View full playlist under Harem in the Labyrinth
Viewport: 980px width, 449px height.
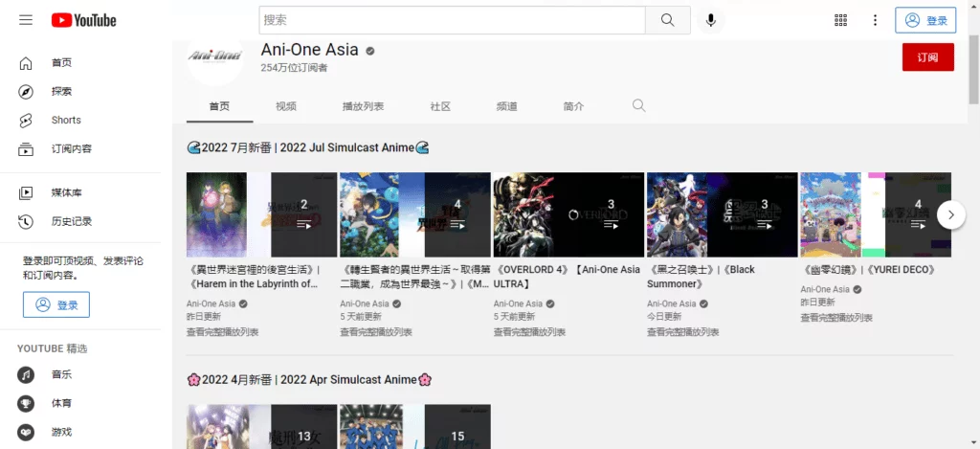point(222,332)
